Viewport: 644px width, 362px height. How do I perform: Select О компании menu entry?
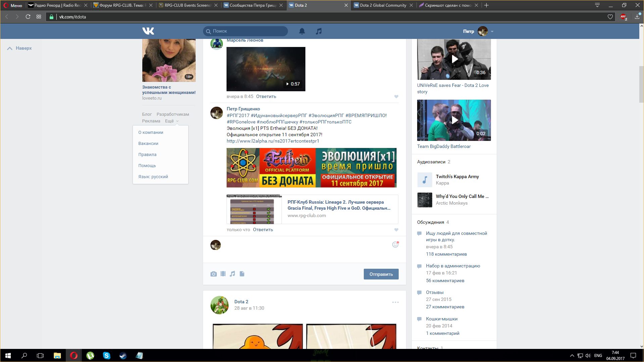pyautogui.click(x=151, y=133)
